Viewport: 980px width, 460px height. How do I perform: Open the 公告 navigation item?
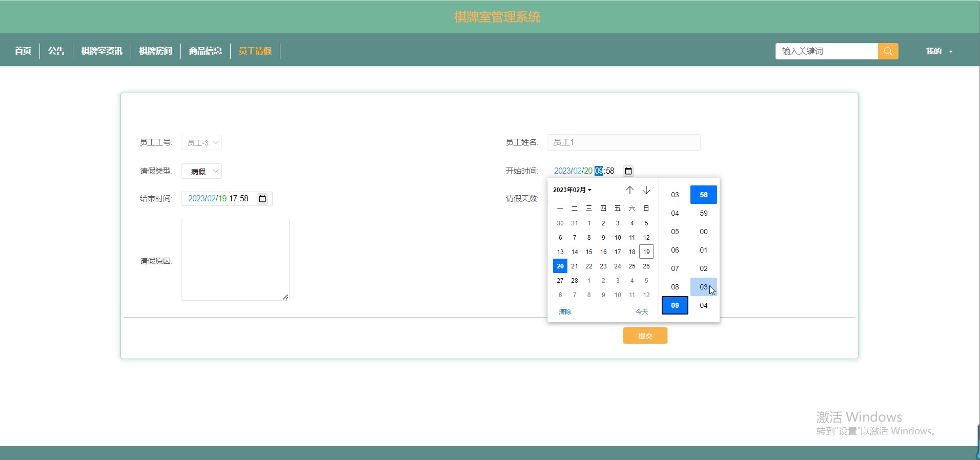click(x=56, y=51)
